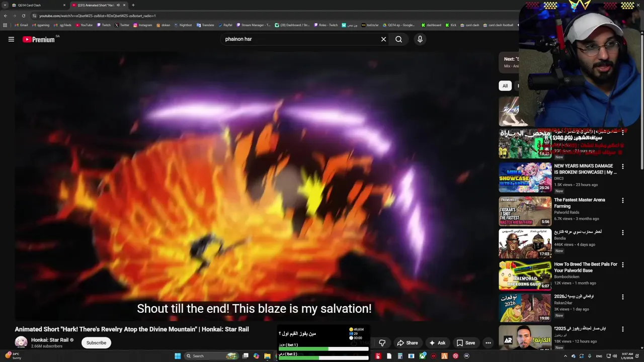
Task: Open options for Rakan24ar 2026 video
Action: click(x=623, y=297)
